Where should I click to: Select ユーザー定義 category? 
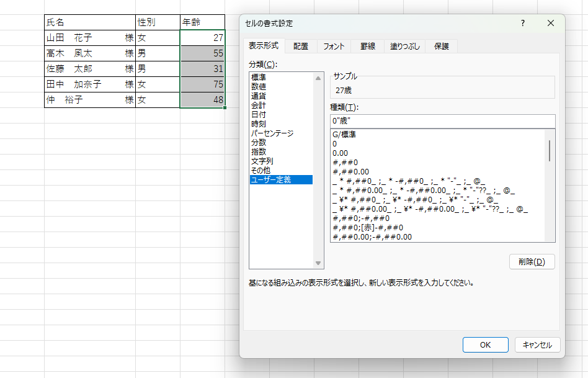(270, 180)
